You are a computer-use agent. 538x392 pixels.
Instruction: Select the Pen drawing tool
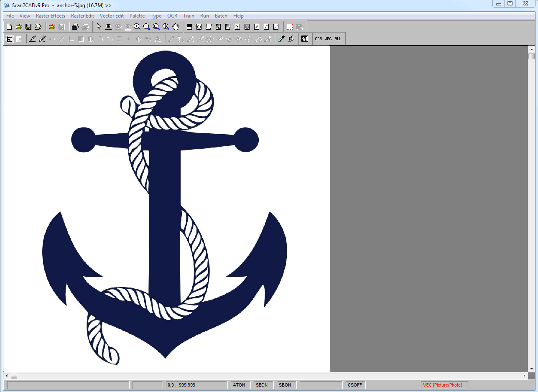[32, 38]
